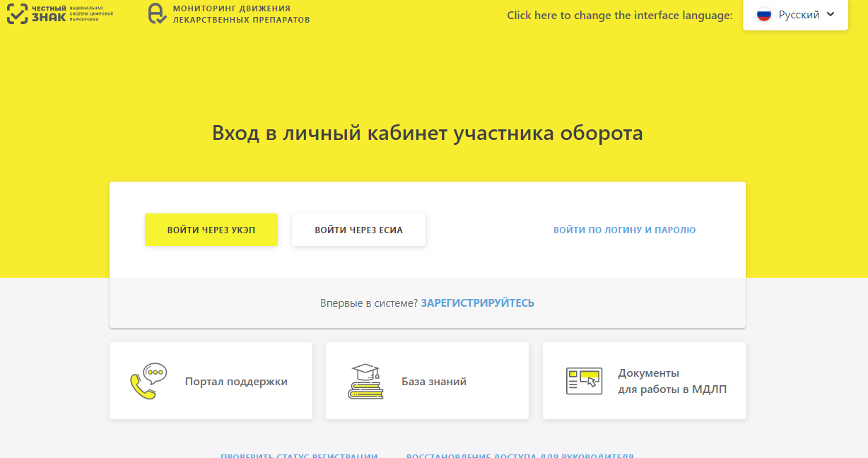Click the МОНИТОРИНГ ДВИЖЕНИЯ ЛЕКАРСТВЕННЫХ ПРЕПАРАТОВ header text
This screenshot has width=868, height=458.
click(241, 14)
